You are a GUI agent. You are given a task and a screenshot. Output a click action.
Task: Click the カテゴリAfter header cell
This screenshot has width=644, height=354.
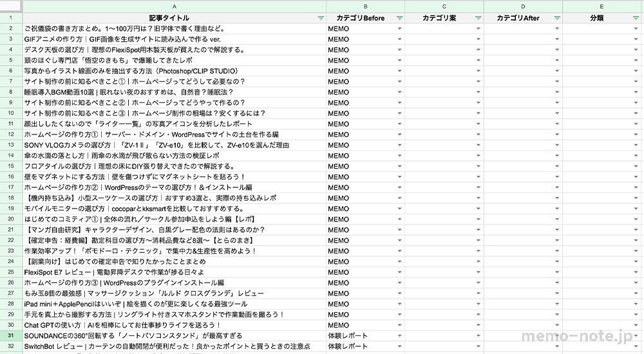[x=523, y=18]
